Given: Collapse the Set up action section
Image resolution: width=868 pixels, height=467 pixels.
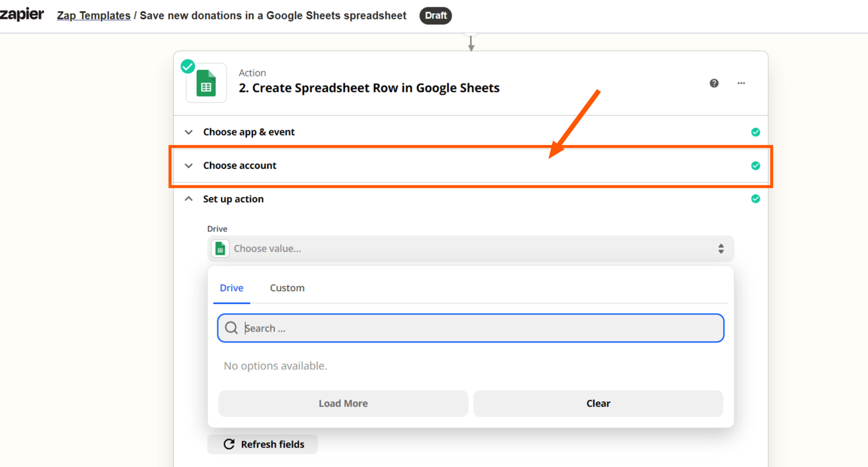Looking at the screenshot, I should click(x=471, y=199).
